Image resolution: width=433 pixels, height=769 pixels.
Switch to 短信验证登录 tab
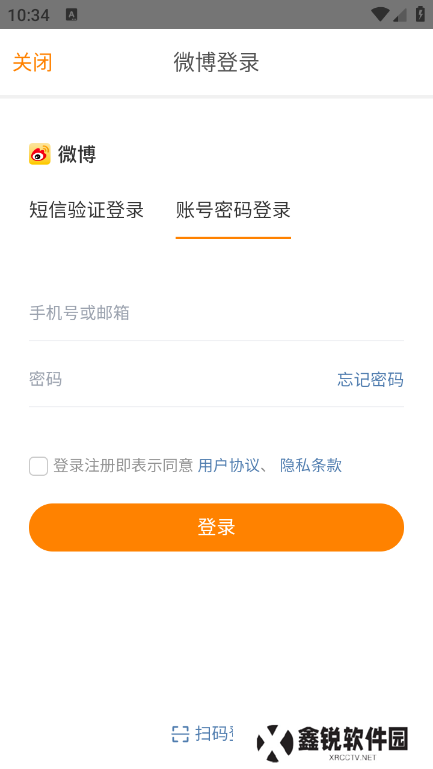86,210
